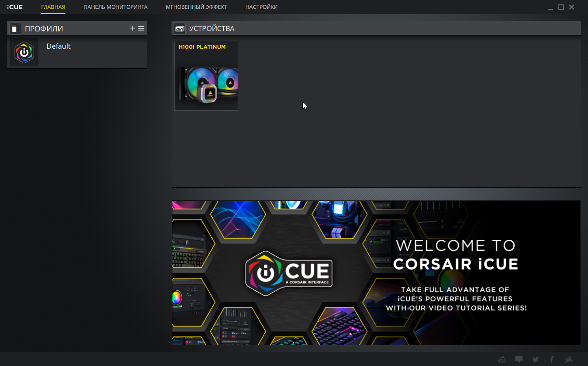The image size is (588, 366).
Task: Open the Мгновенный эффект tab
Action: coord(196,7)
